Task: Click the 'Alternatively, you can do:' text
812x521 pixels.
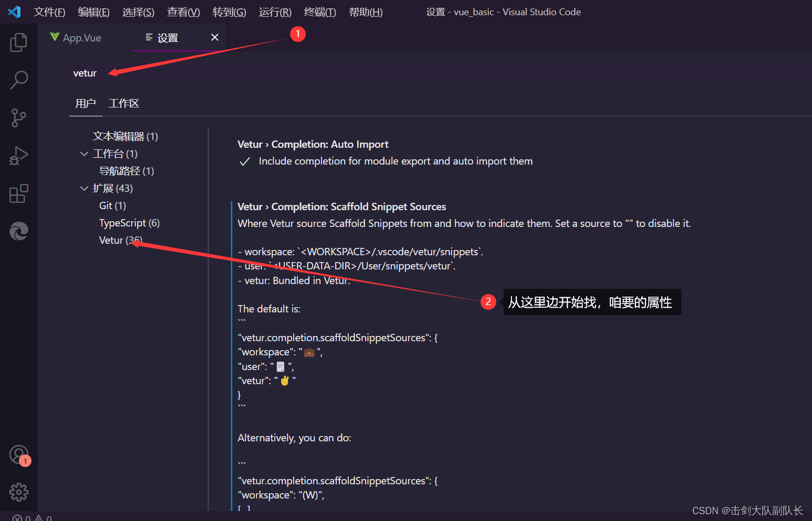Action: click(x=294, y=438)
